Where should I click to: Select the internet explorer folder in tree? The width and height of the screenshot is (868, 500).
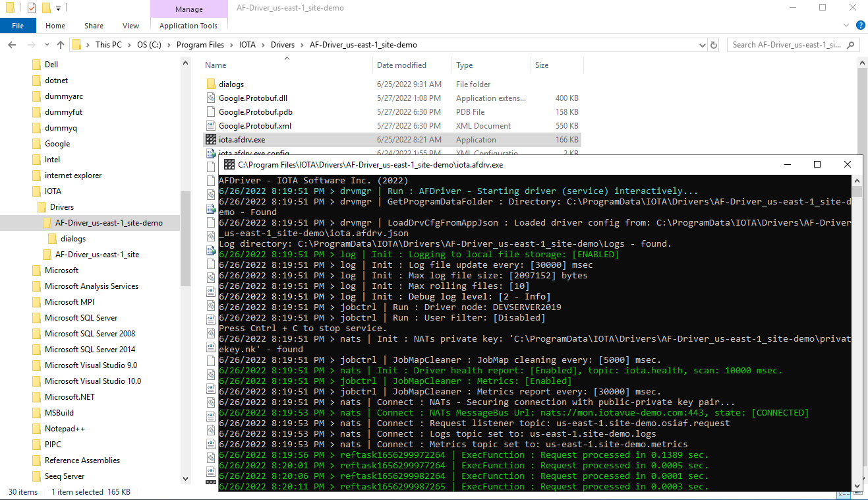(x=73, y=175)
